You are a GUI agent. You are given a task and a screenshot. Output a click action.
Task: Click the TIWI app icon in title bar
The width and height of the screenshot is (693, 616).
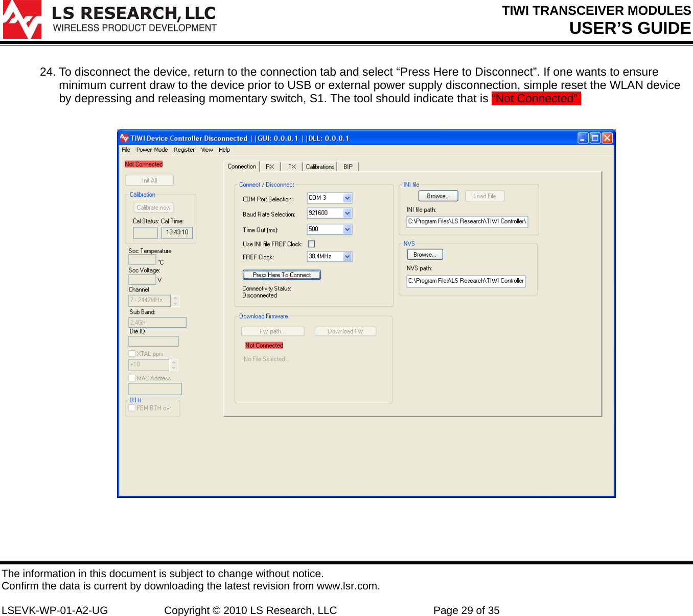124,138
